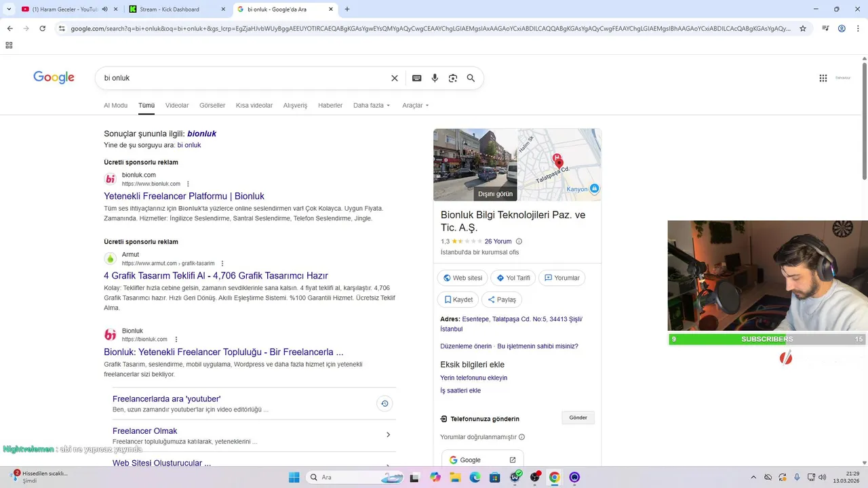Open File Explorer from the taskbar
The image size is (868, 488).
point(455,477)
